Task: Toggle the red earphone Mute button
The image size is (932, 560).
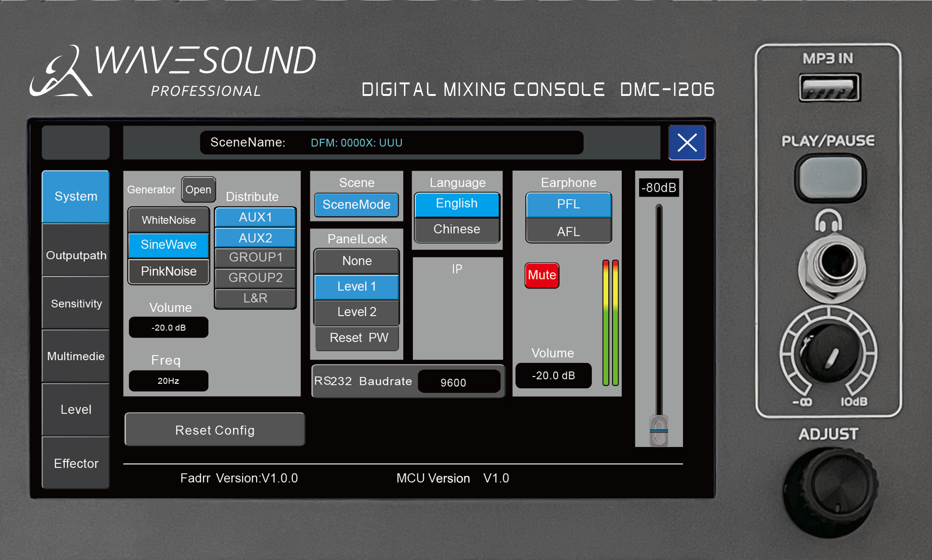Action: 541,275
